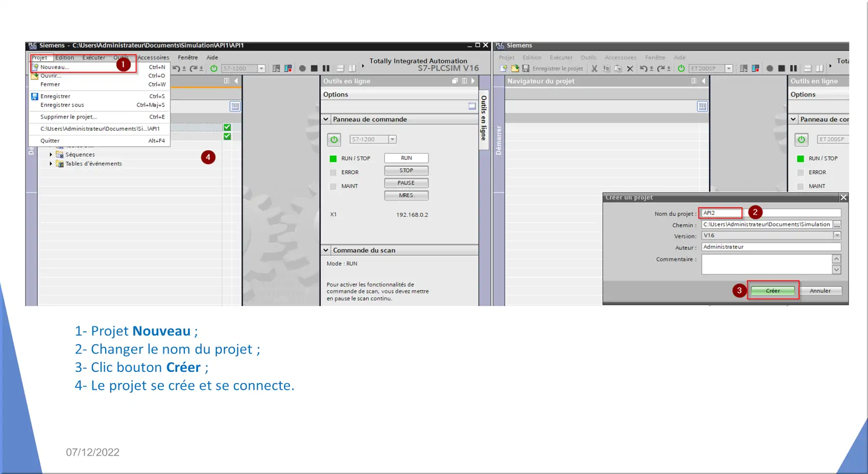
Task: Click the STOP button
Action: (406, 171)
